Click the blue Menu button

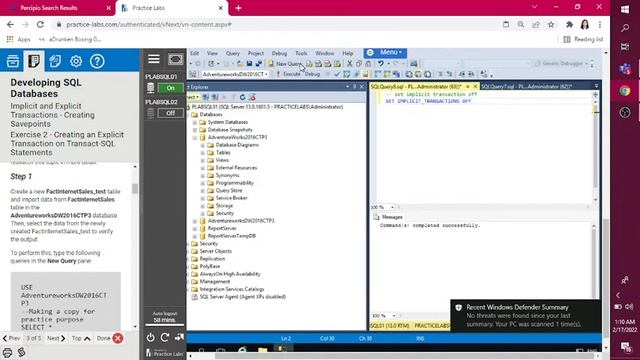tap(385, 53)
